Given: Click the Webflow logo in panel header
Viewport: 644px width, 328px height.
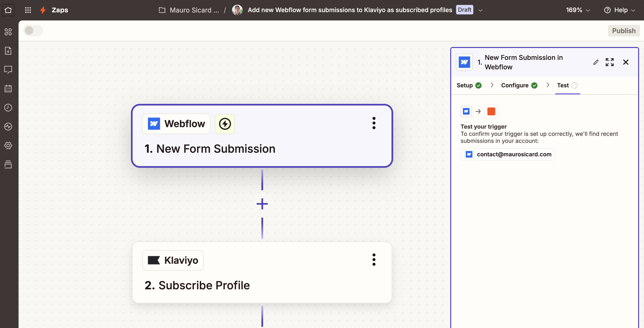Looking at the screenshot, I should 464,62.
